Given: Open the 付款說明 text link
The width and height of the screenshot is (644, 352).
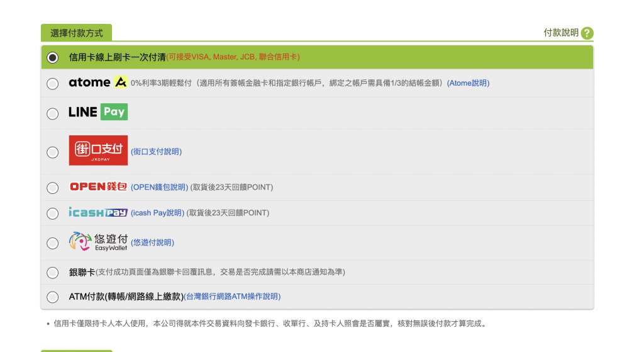Looking at the screenshot, I should tap(560, 33).
